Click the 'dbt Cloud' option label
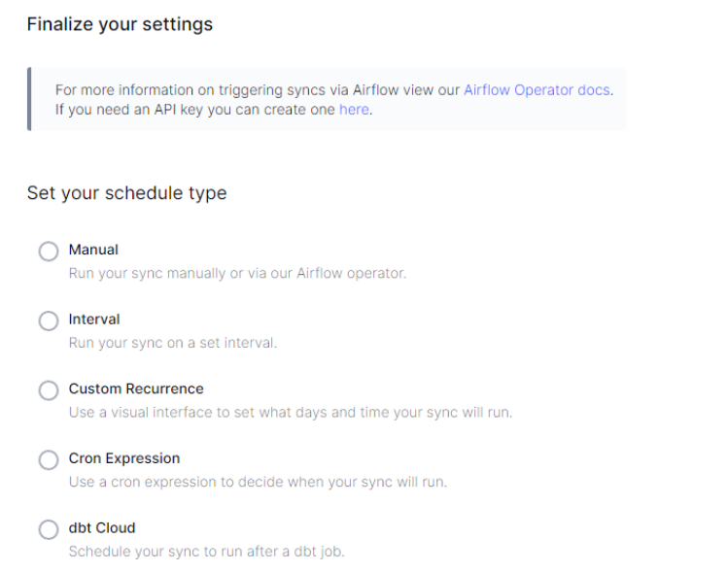Viewport: 728px width, 572px height. tap(102, 528)
